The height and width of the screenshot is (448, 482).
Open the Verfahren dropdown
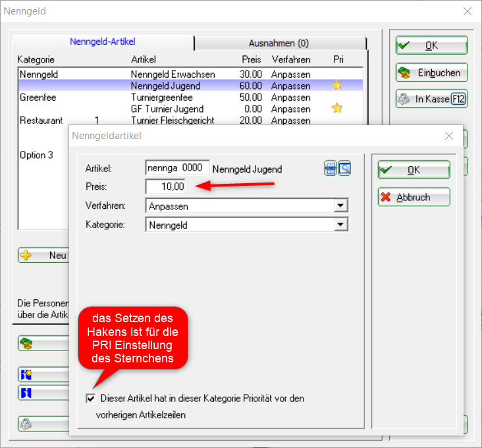click(x=340, y=206)
